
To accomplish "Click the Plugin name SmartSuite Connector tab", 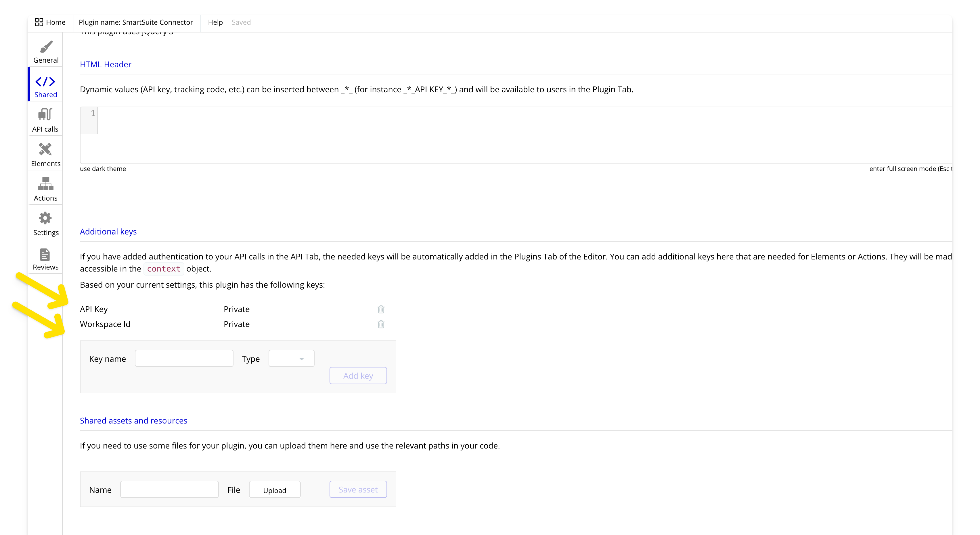I will [136, 22].
